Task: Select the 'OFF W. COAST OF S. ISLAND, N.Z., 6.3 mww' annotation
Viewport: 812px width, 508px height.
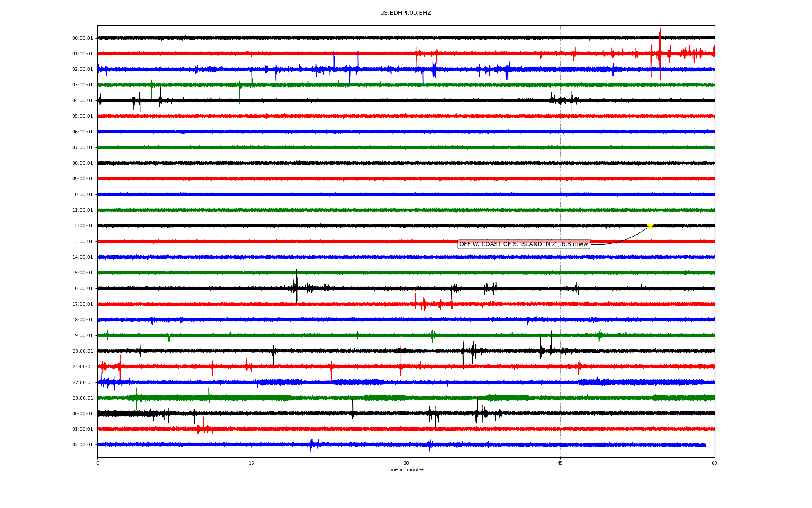Action: tap(524, 244)
